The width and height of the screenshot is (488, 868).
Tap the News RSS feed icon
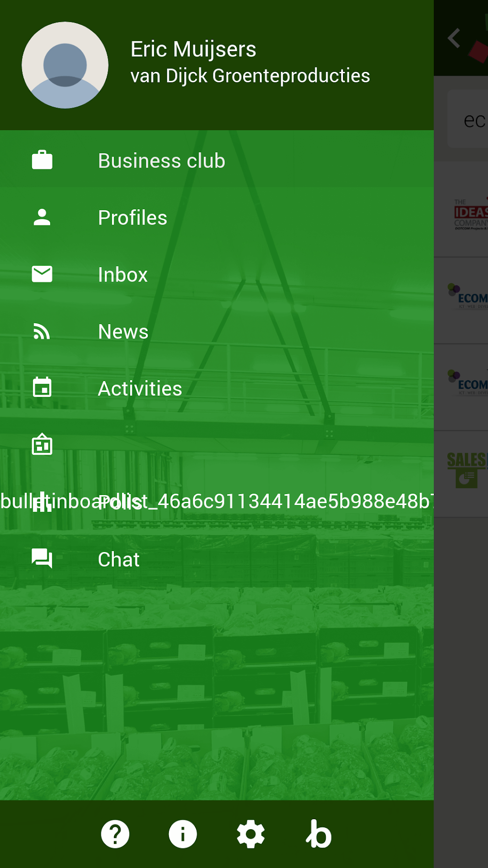point(42,331)
